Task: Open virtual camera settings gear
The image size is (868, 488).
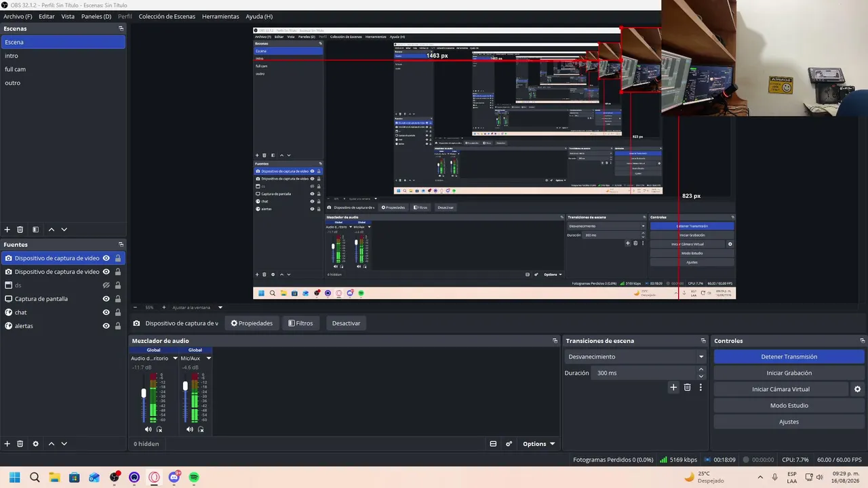Action: pos(857,389)
